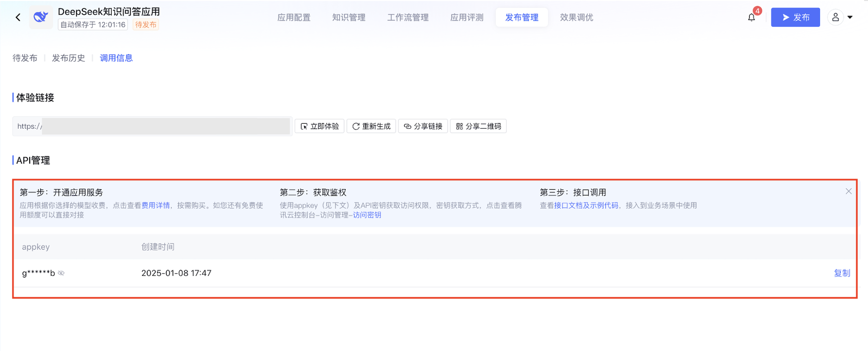Open the user account avatar
Screen dimensions: 868x351
click(835, 18)
